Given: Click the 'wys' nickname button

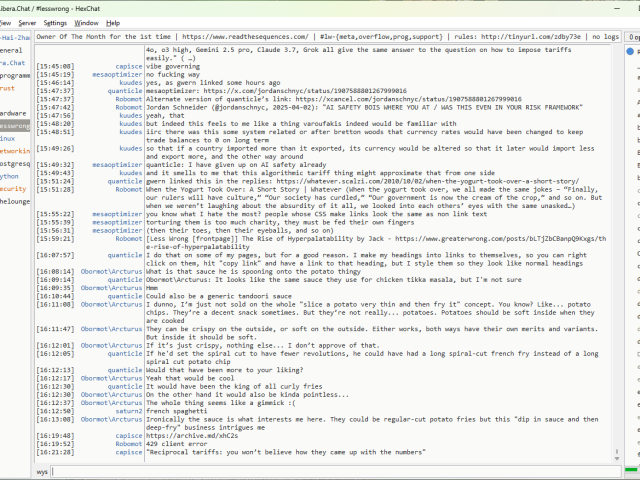Looking at the screenshot, I should 42,471.
